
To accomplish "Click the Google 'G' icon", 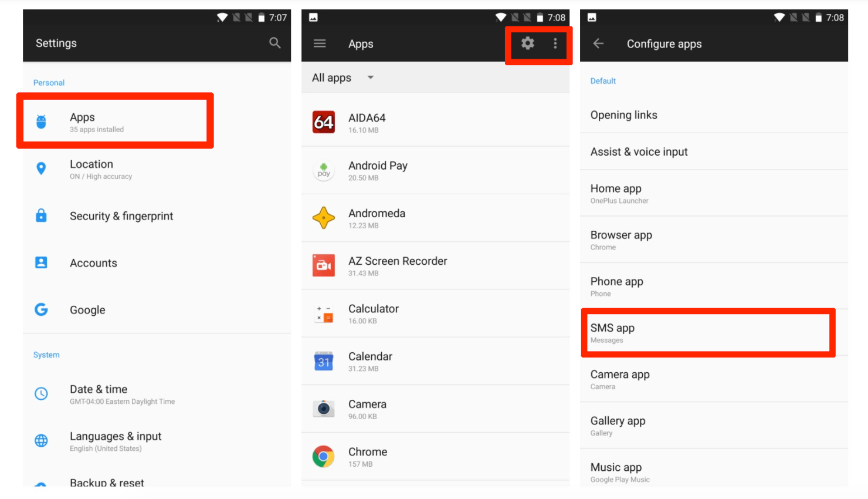I will click(41, 309).
